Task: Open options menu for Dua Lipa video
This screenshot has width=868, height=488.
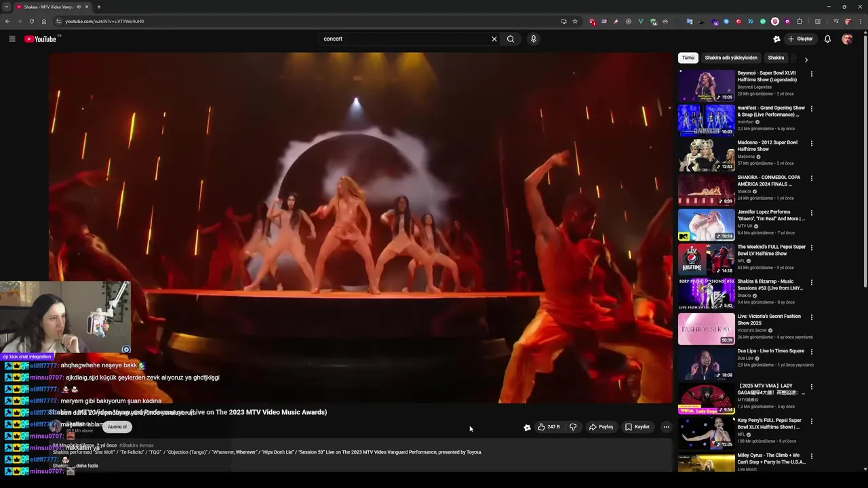Action: pos(812,352)
